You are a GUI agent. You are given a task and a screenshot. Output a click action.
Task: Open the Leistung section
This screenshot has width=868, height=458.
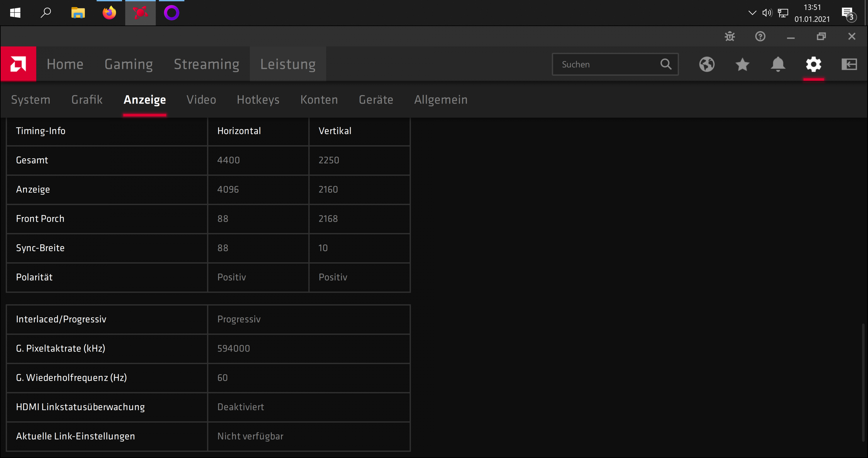pos(288,64)
